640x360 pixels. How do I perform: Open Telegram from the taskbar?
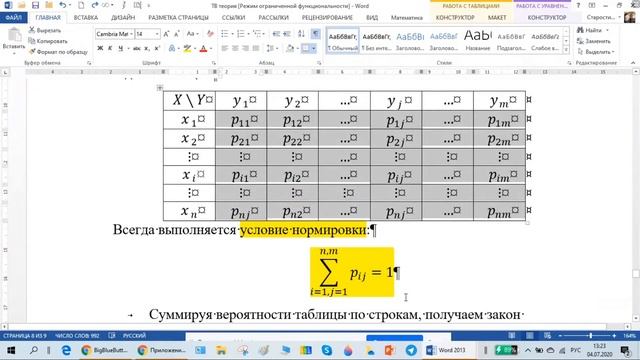[411, 350]
